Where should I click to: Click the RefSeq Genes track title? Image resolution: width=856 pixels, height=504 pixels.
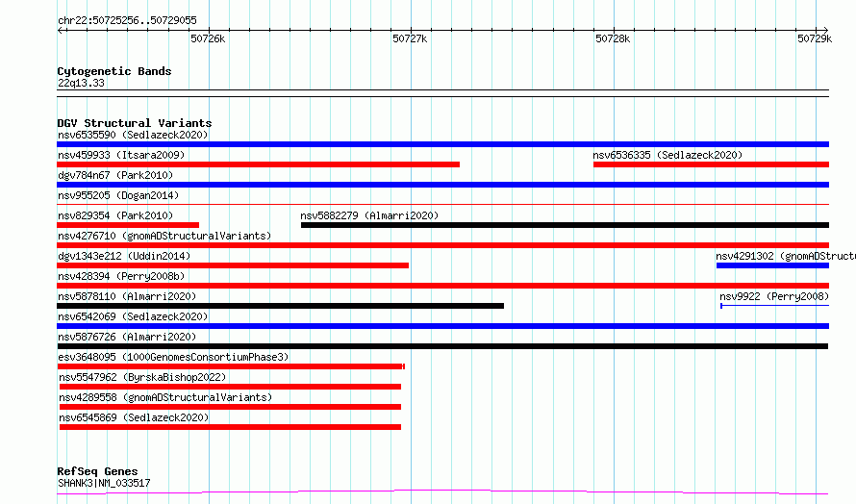[97, 471]
